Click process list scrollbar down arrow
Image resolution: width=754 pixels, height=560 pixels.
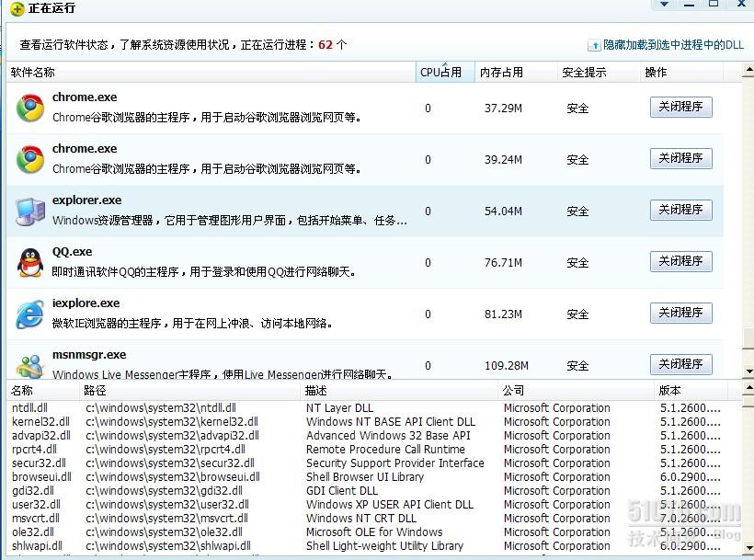[748, 371]
